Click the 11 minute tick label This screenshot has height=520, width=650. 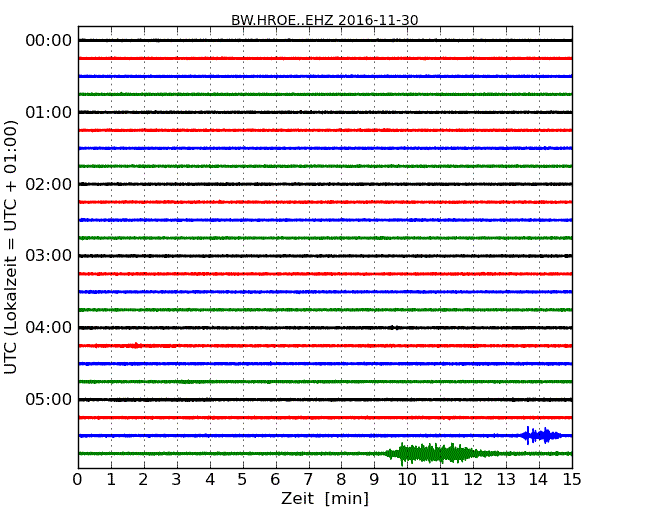pos(440,480)
